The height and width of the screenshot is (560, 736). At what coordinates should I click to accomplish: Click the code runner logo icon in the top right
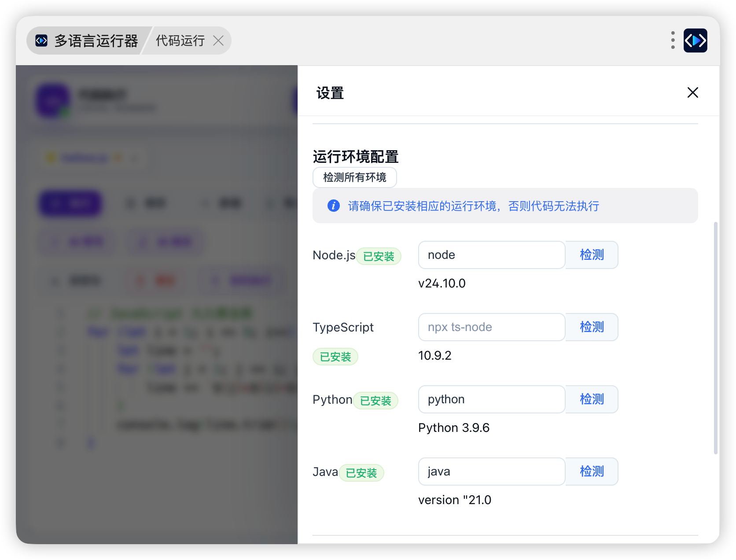pos(695,41)
